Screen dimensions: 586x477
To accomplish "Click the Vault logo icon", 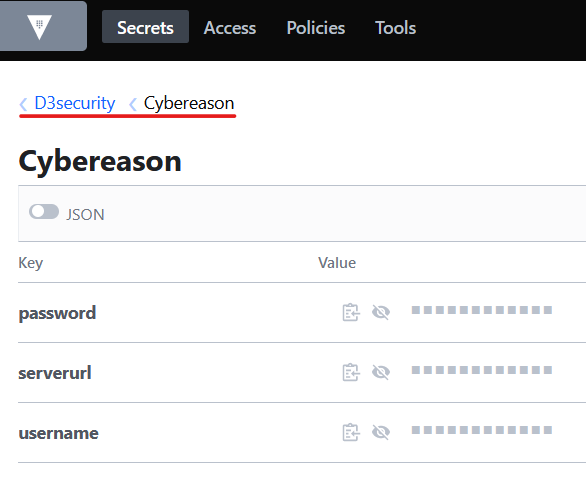I will [39, 27].
